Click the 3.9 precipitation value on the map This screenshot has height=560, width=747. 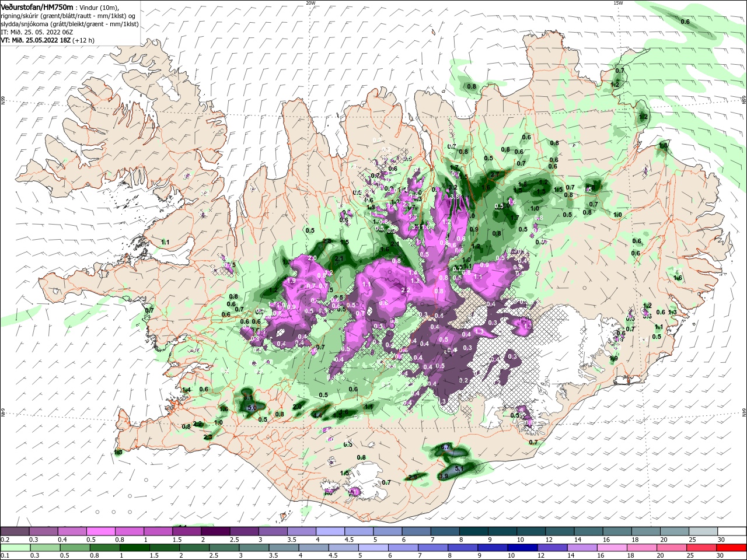[443, 476]
